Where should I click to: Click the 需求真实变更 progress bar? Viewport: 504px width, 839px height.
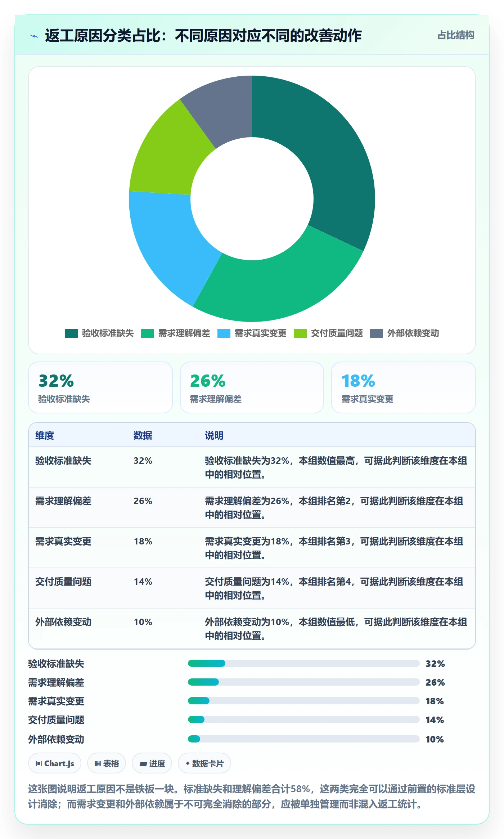tap(304, 701)
